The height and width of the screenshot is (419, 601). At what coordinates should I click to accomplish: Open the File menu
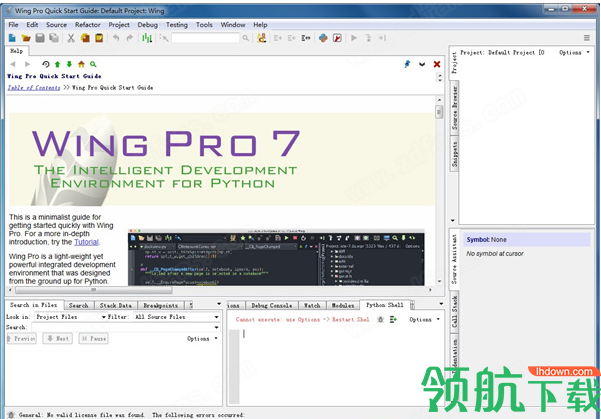tap(13, 25)
